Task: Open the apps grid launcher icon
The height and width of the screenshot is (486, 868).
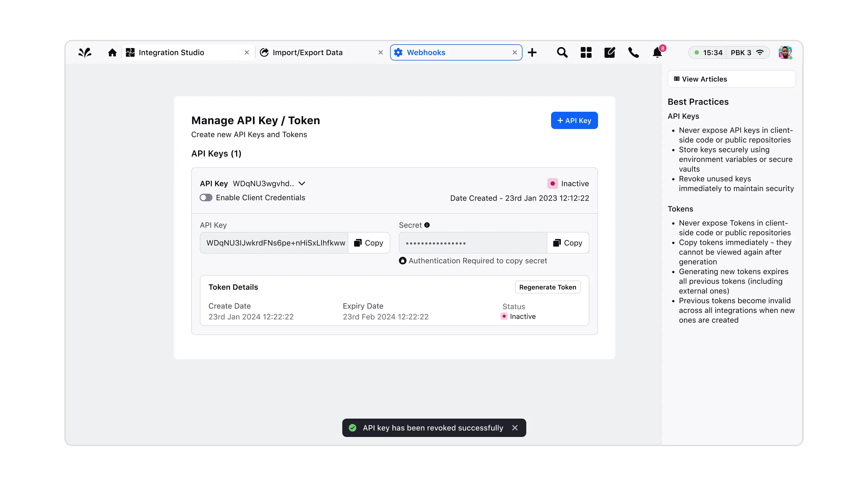Action: click(586, 52)
